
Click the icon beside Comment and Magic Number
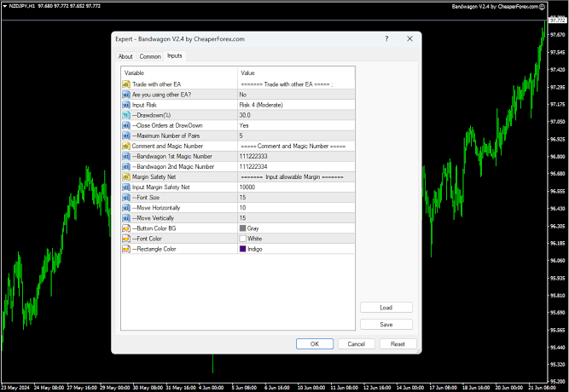coord(126,146)
